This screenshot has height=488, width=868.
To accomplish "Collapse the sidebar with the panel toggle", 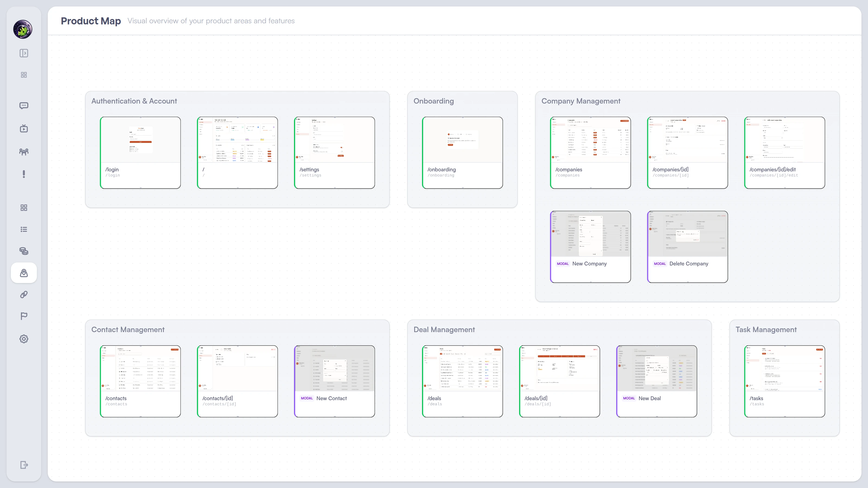I will pos(24,53).
